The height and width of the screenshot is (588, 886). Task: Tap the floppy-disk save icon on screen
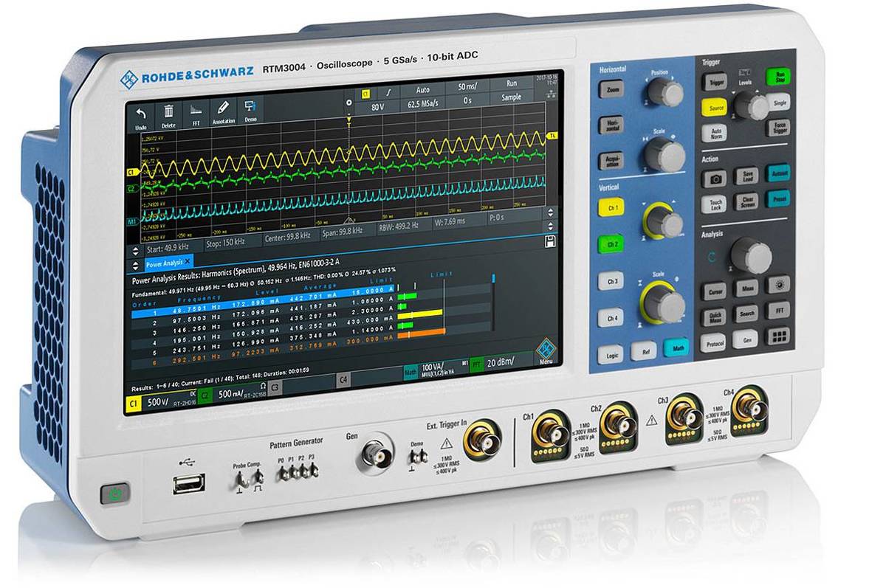click(x=549, y=241)
